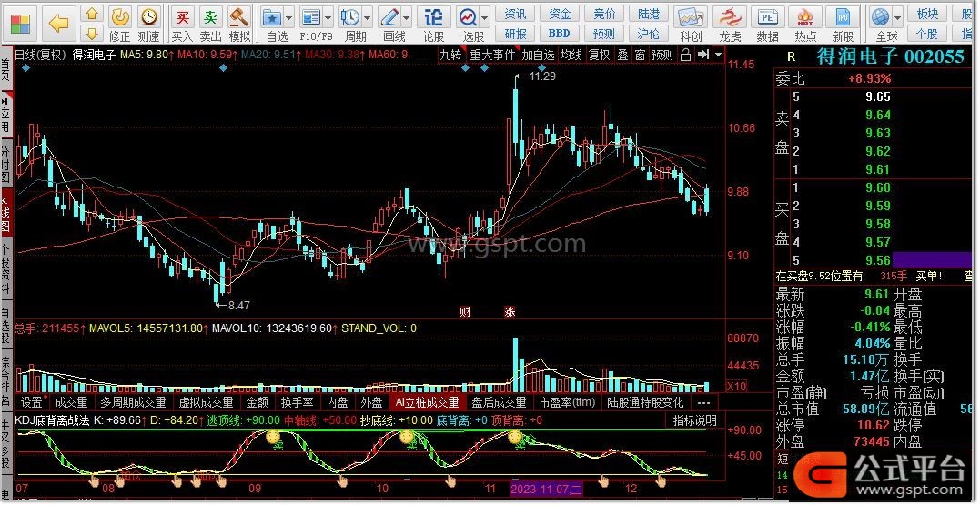Viewport: 980px width, 505px height.
Task: Toggle 九转 indicator on chart
Action: [x=450, y=55]
